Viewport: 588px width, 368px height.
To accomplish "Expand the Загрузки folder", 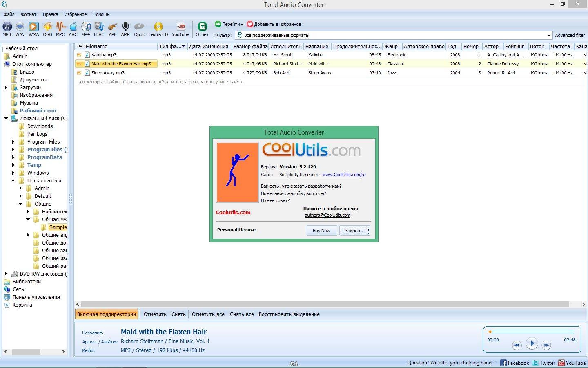I will (6, 88).
